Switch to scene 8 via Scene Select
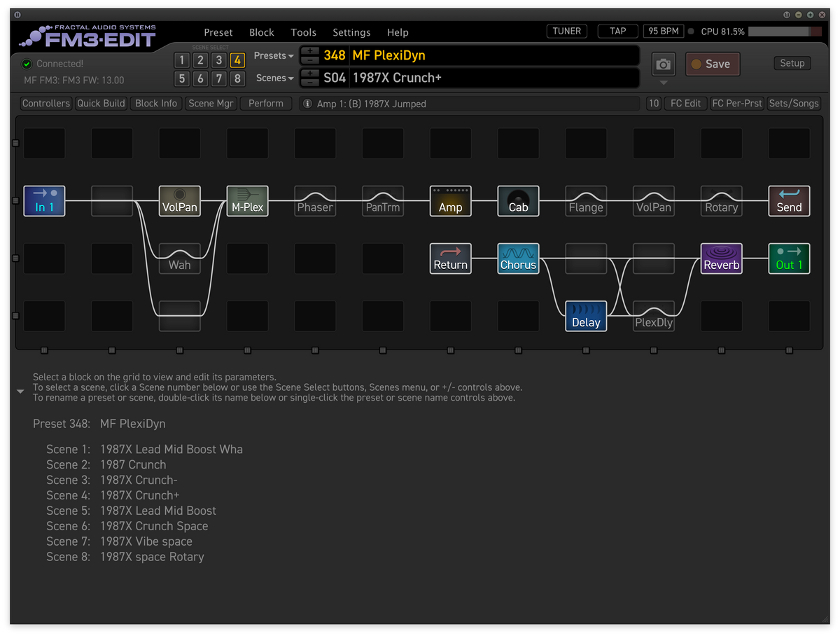840x636 pixels. [x=238, y=78]
